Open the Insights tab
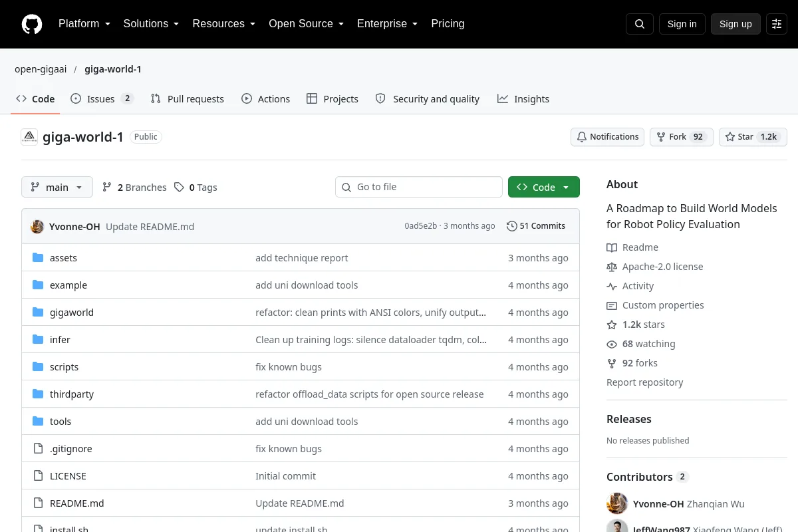This screenshot has height=532, width=798. coord(523,98)
